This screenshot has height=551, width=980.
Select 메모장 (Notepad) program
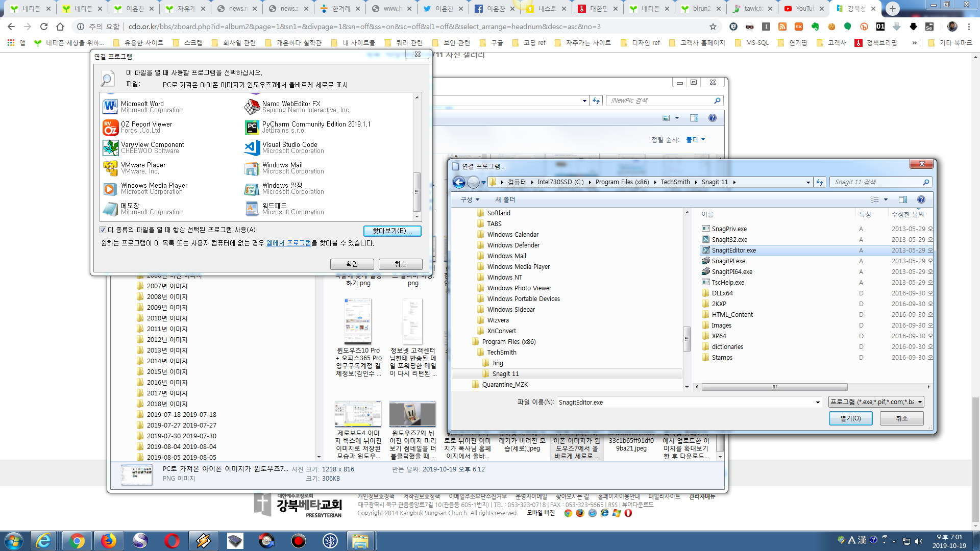(x=143, y=209)
